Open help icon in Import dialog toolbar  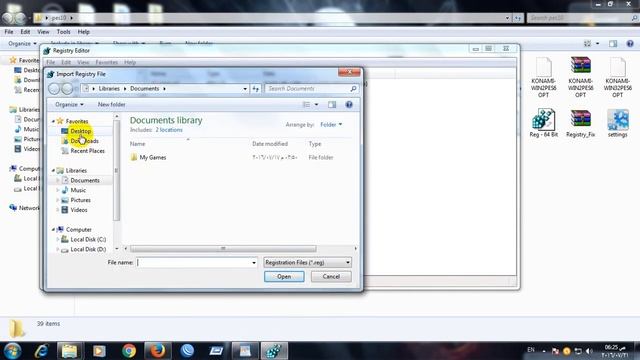coord(349,104)
